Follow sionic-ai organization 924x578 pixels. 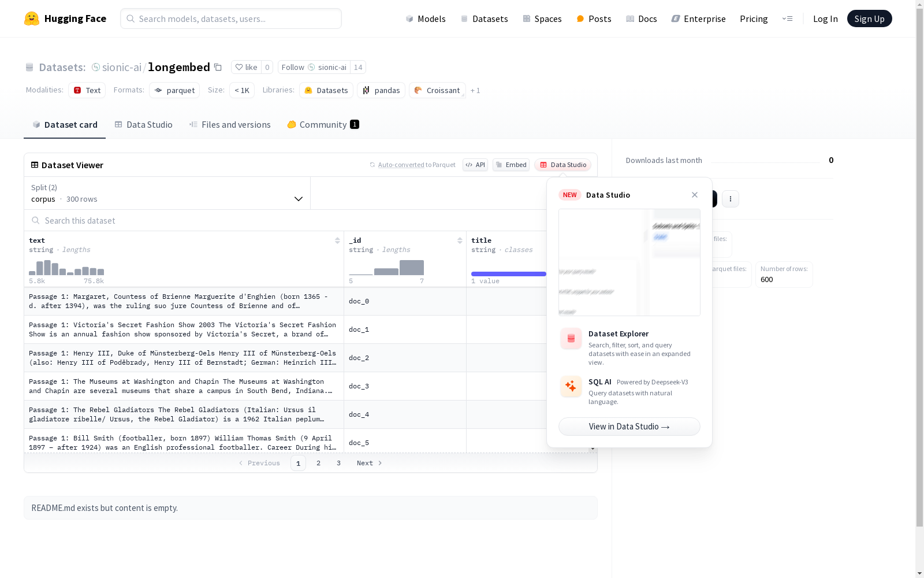314,67
